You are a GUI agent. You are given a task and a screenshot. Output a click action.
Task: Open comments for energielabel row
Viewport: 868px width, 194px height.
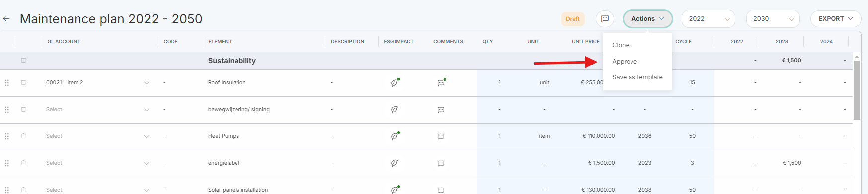441,163
